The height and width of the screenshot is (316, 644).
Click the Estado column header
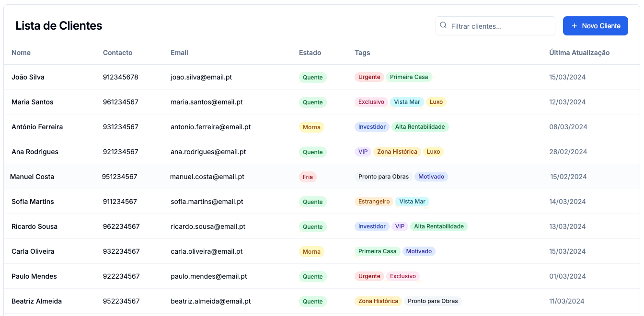[x=310, y=53]
